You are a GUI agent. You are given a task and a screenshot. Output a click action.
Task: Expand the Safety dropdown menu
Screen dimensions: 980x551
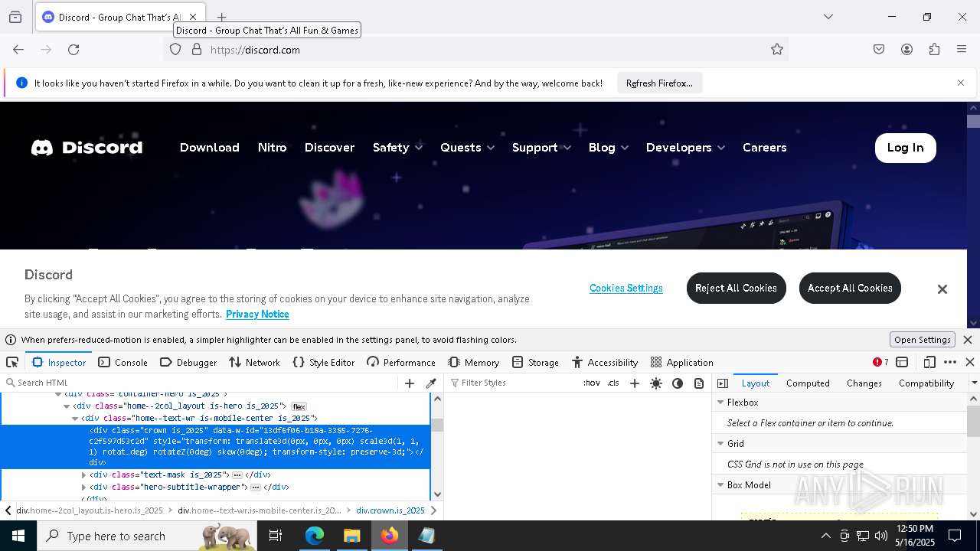pyautogui.click(x=397, y=148)
